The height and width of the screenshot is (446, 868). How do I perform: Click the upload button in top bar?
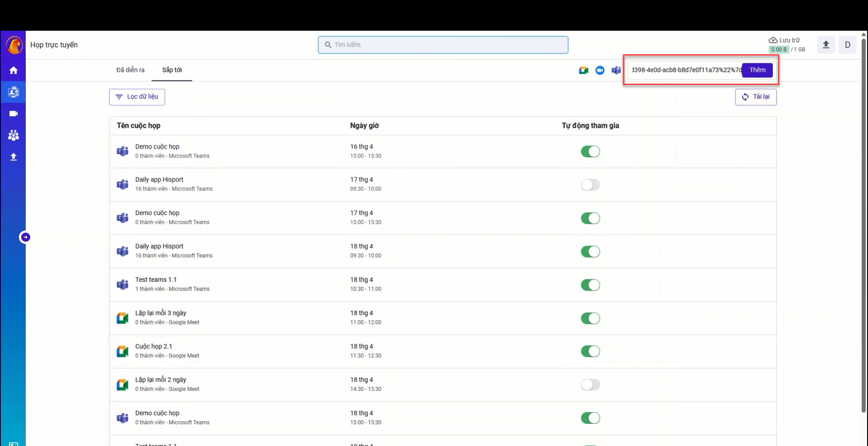point(826,45)
